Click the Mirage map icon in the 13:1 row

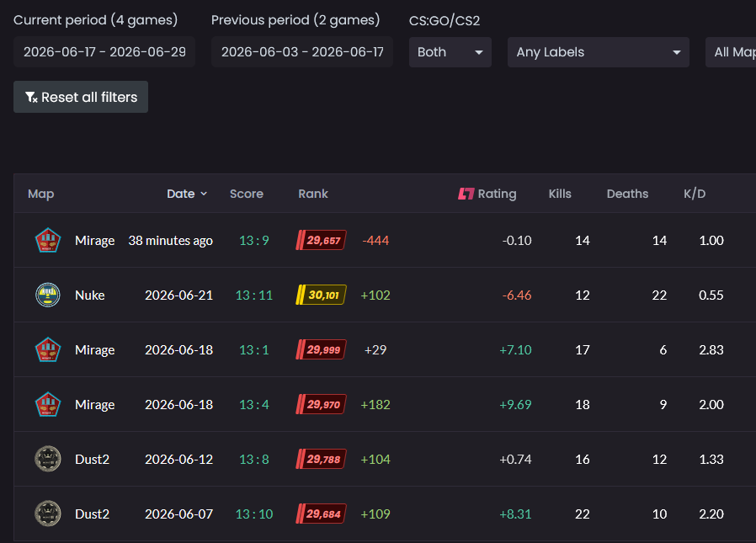coord(48,349)
